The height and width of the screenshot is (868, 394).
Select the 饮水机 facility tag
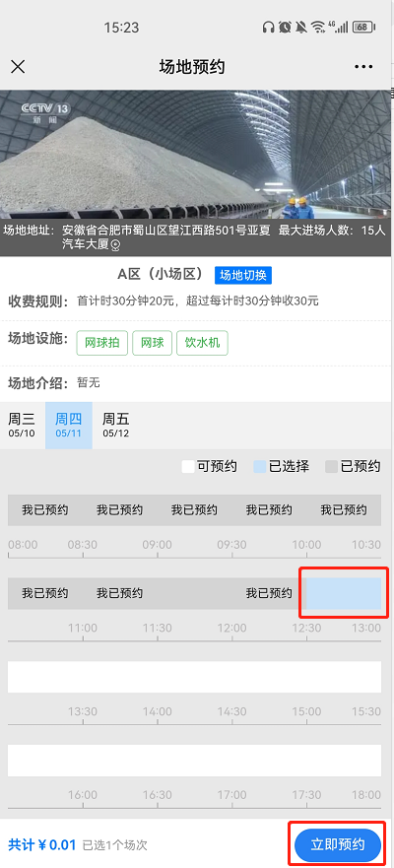click(203, 343)
